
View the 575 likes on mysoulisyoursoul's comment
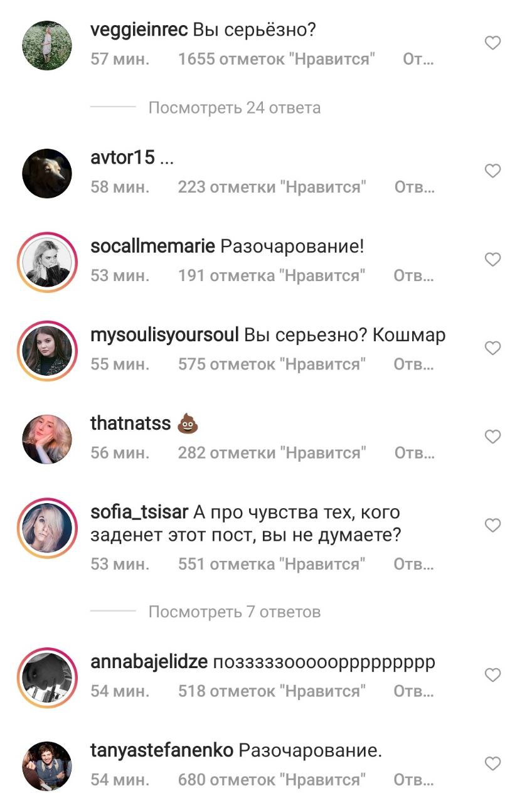coord(272,364)
